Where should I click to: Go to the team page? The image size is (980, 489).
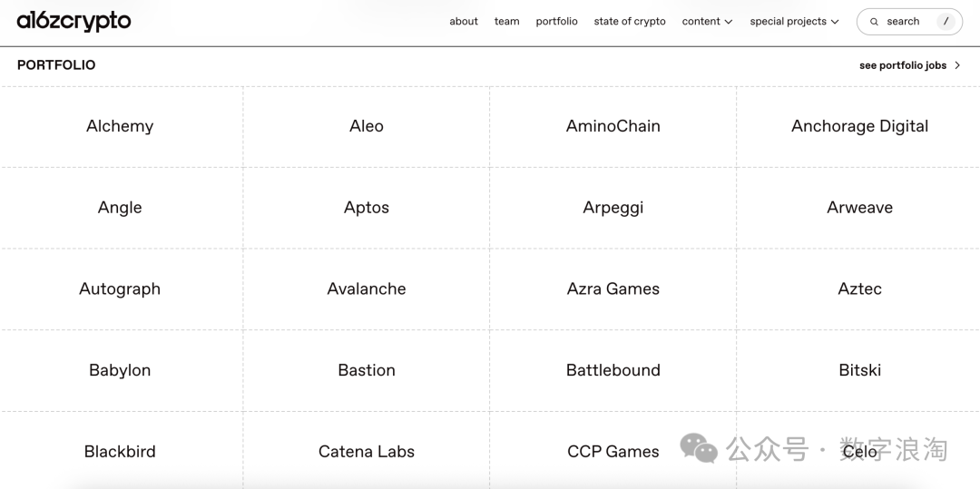click(507, 22)
